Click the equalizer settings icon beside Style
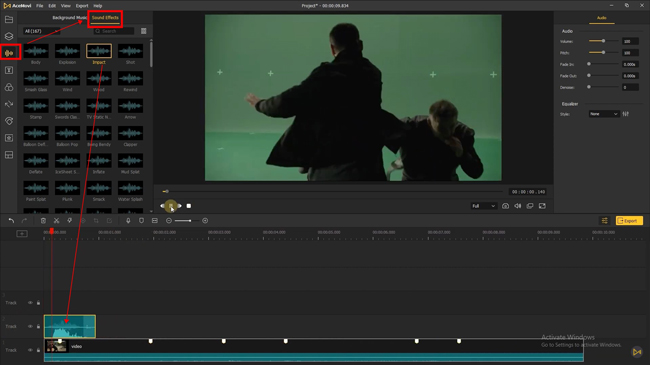 pos(626,114)
